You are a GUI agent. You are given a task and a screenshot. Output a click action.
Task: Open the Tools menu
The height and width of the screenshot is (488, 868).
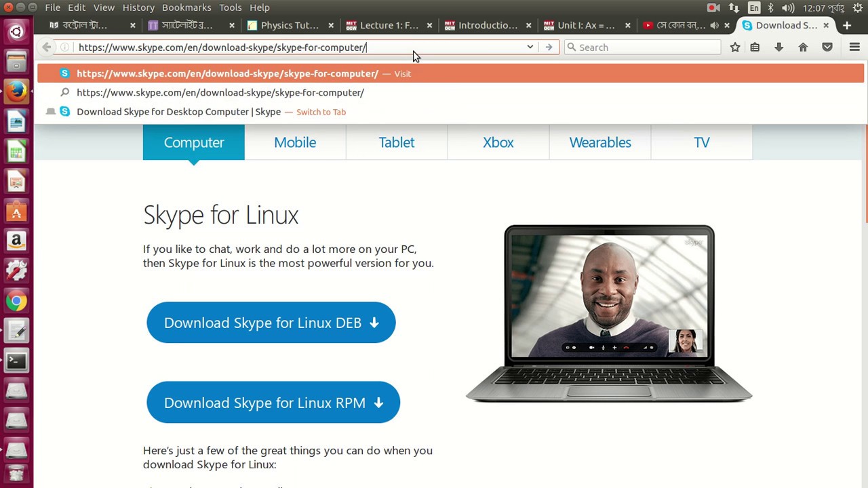pyautogui.click(x=230, y=7)
